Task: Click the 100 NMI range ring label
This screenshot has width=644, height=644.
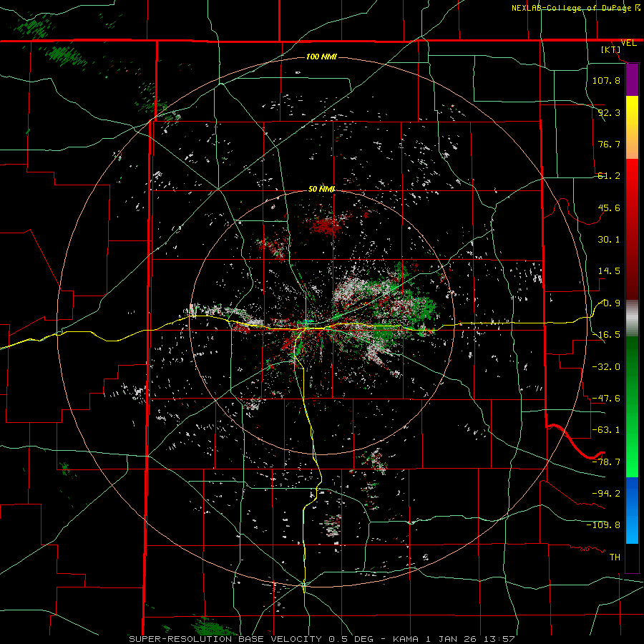Action: tap(321, 57)
